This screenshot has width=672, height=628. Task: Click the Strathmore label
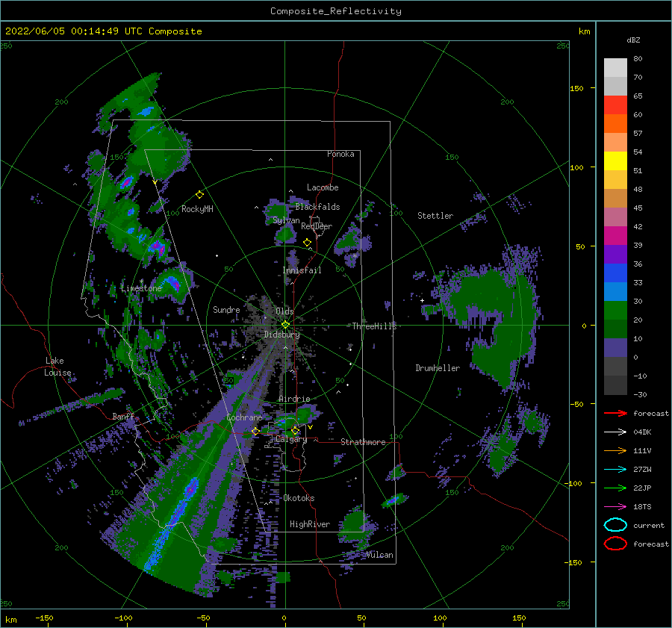(x=363, y=442)
